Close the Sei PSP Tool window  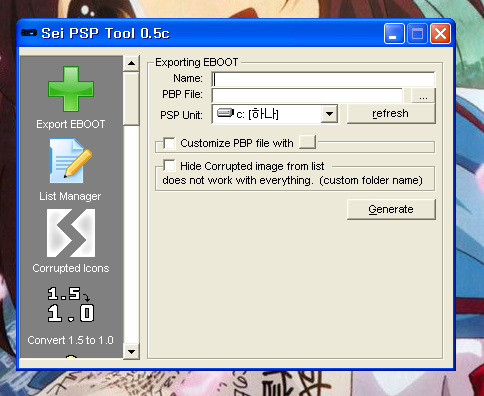point(441,34)
